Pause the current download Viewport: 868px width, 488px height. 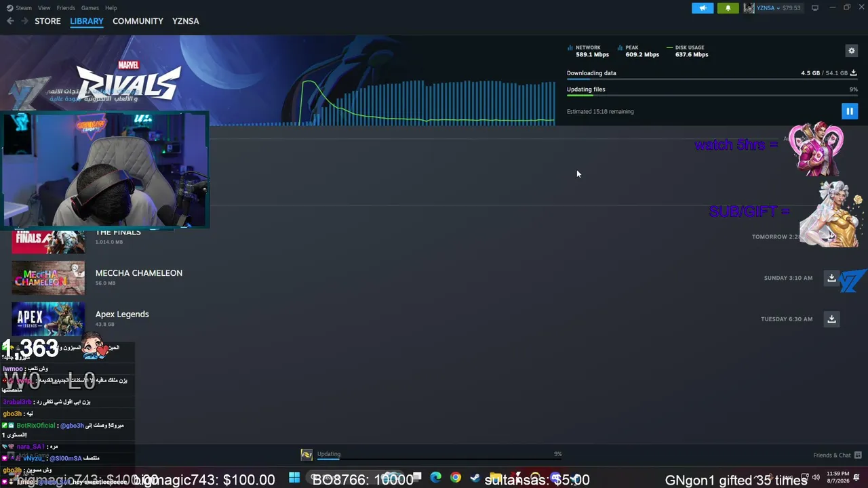850,111
